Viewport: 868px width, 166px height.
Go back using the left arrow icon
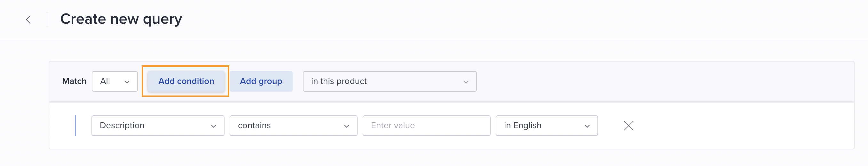[28, 20]
